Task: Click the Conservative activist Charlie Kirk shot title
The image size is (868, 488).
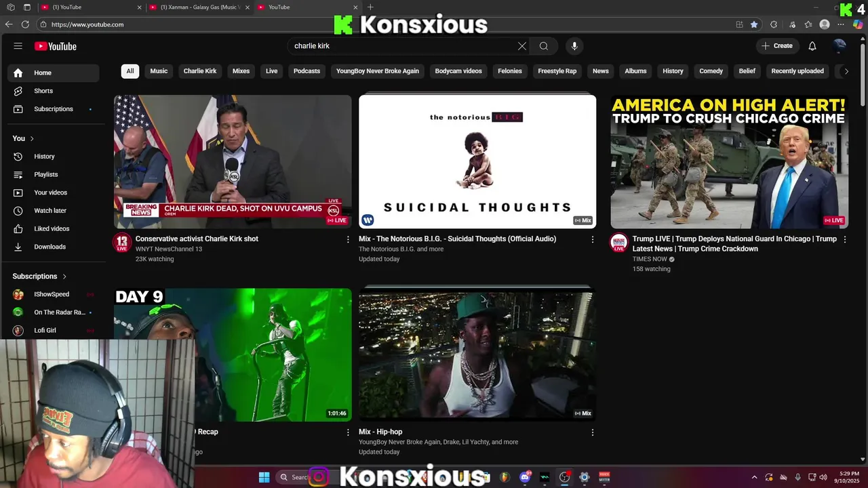Action: [197, 239]
